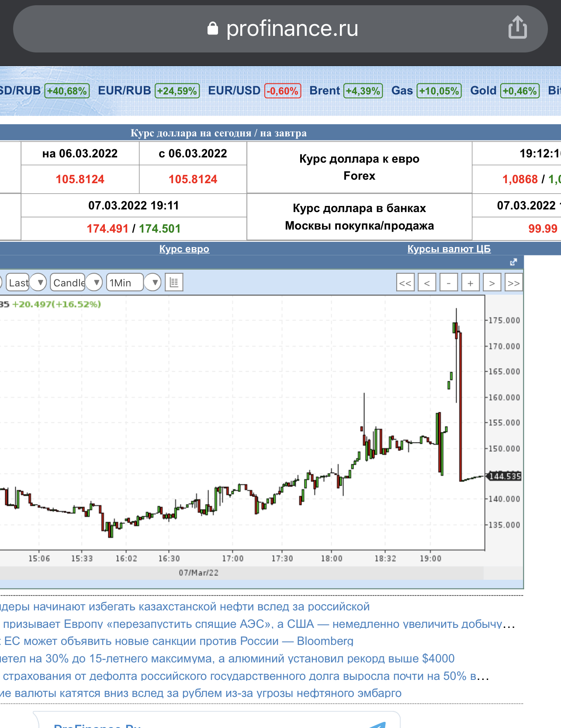Open news about спящие АЭС
Screen dimensions: 561x728
coord(258,624)
